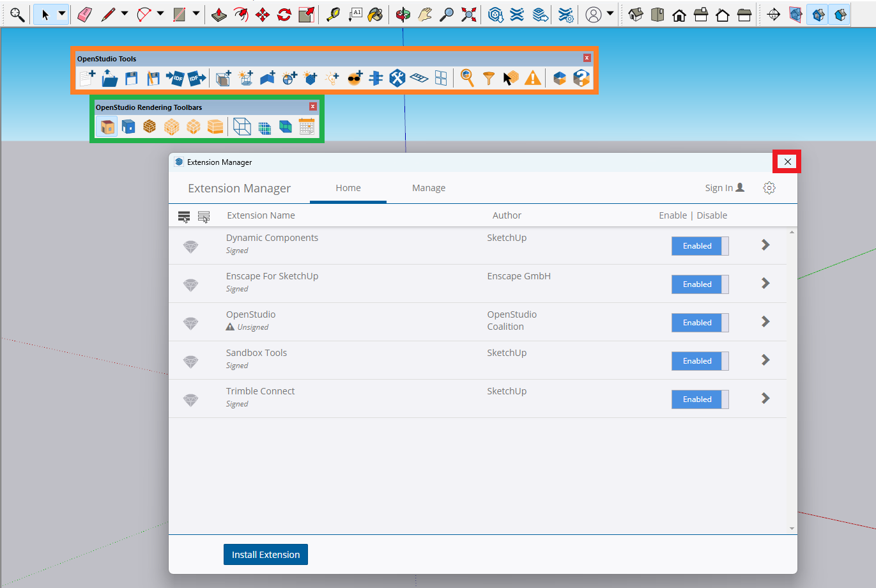Click Zoom Extents icon
The height and width of the screenshot is (588, 876).
(x=468, y=14)
